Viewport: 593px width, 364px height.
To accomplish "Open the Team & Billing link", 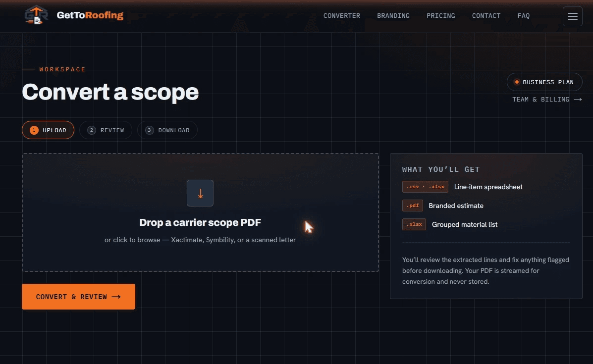I will 547,100.
